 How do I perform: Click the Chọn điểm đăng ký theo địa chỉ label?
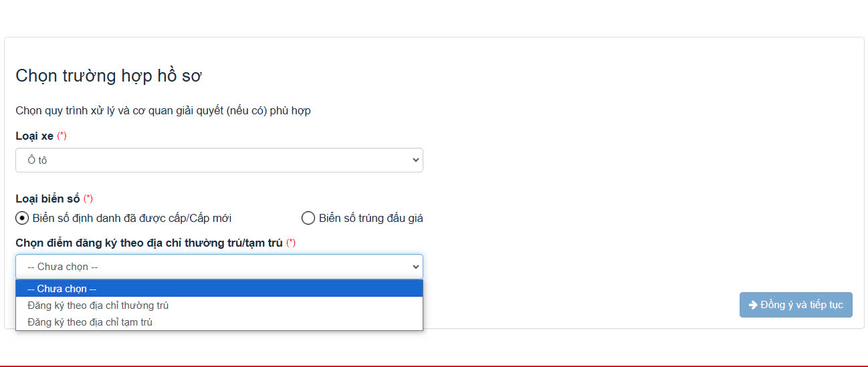(149, 243)
